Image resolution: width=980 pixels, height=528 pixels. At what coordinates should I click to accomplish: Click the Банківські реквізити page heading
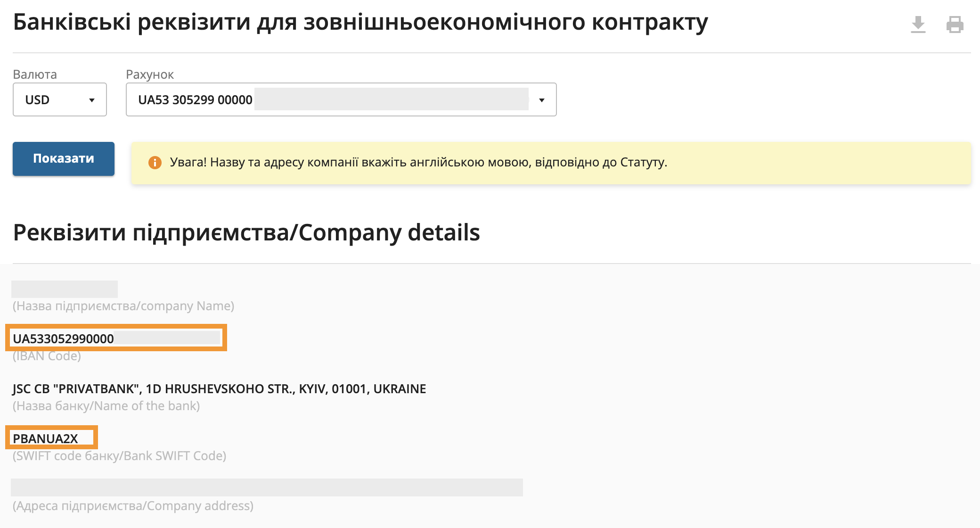360,22
